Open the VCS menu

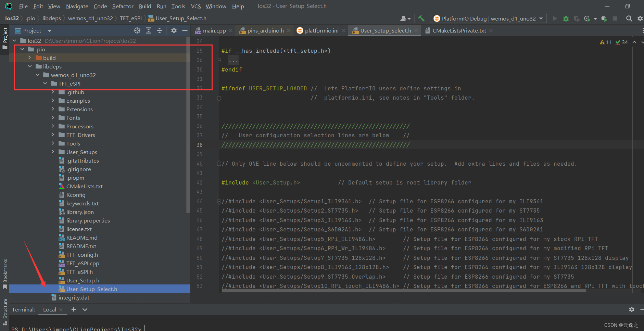point(196,6)
